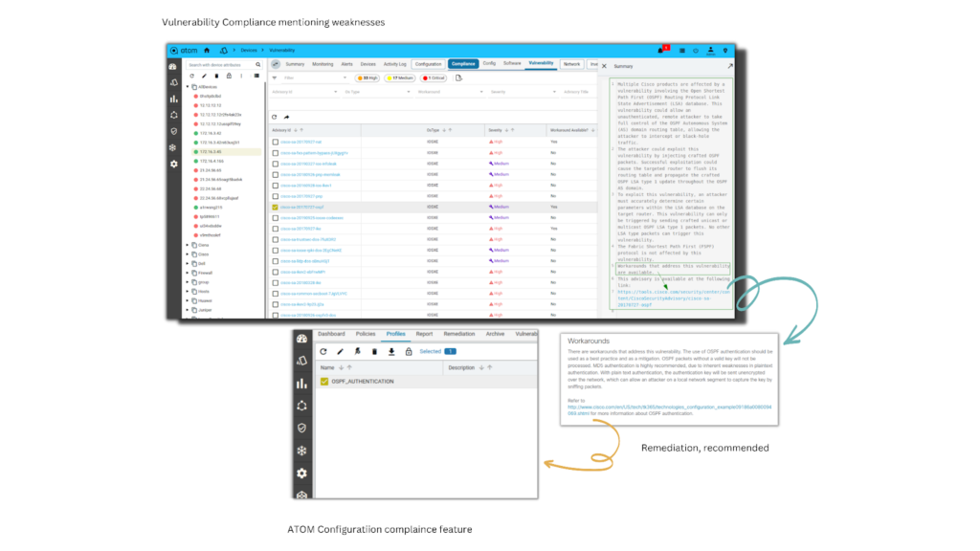Open the gear icon in the Profiles sidebar

[301, 473]
